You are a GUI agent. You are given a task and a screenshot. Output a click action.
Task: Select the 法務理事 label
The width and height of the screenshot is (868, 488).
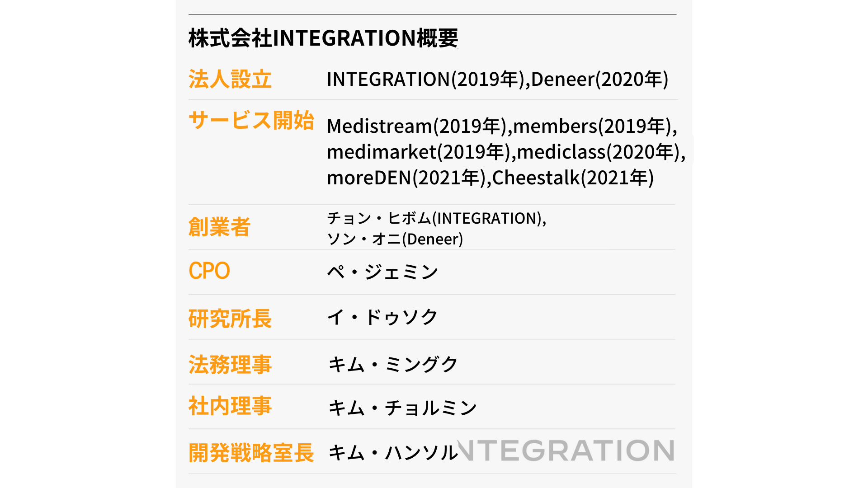(230, 365)
